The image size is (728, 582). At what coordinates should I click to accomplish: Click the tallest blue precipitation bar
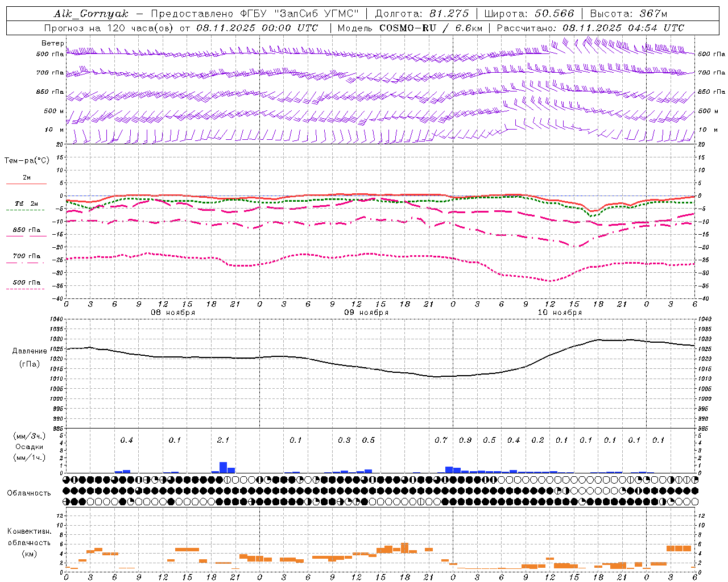(x=223, y=468)
